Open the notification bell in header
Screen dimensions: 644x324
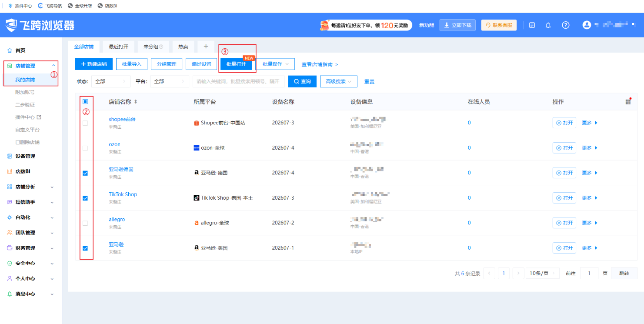point(548,25)
